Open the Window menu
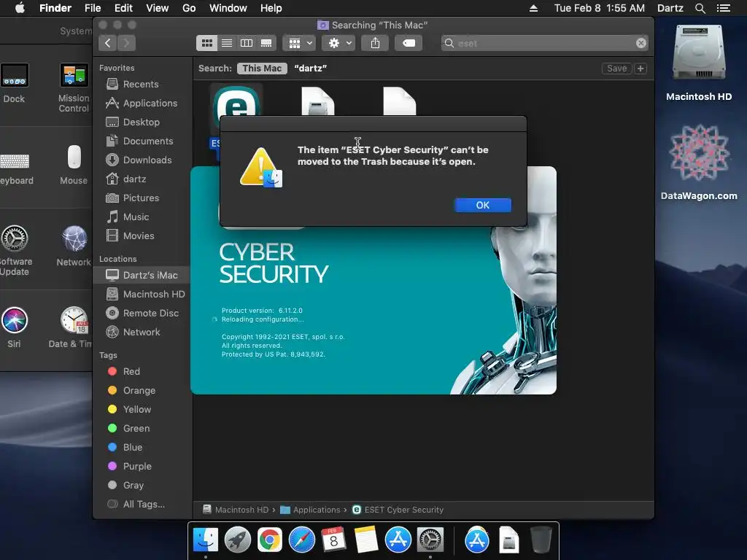 (x=228, y=8)
